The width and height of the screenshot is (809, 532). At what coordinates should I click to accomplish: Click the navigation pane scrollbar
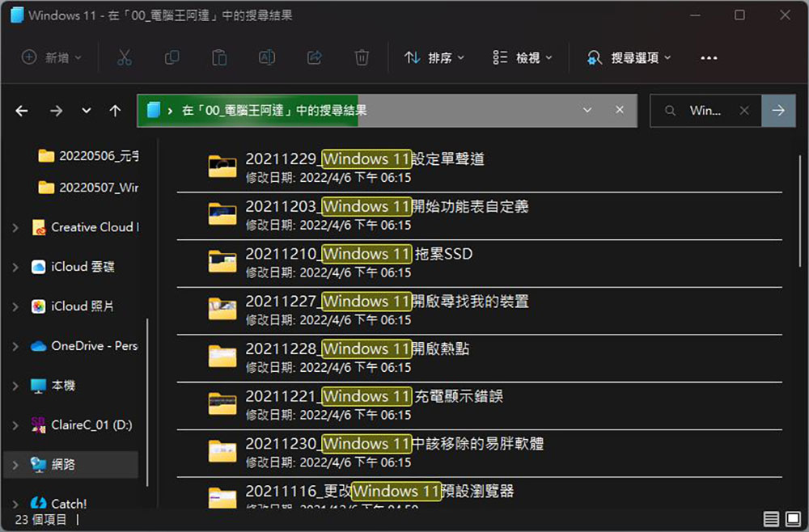coord(147,402)
